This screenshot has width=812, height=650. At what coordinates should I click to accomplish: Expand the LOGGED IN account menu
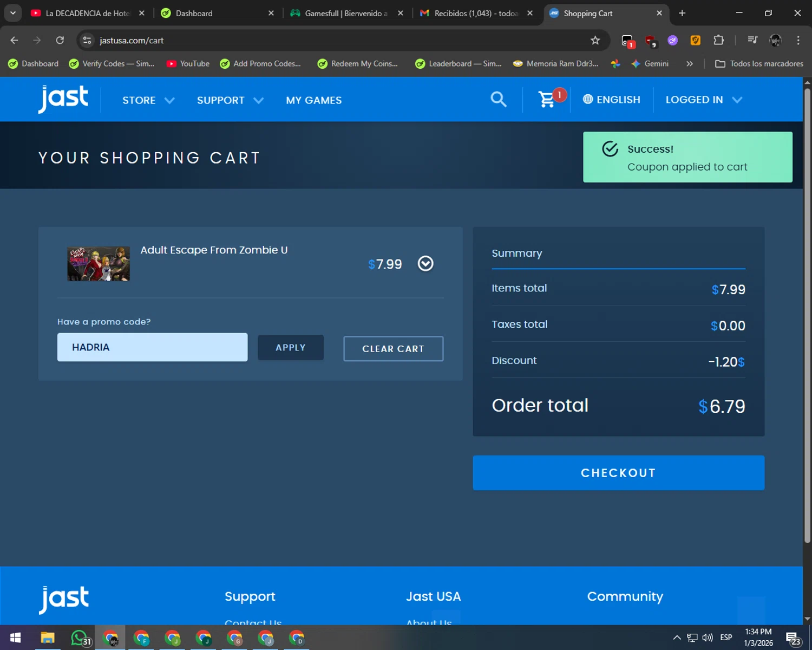(704, 100)
